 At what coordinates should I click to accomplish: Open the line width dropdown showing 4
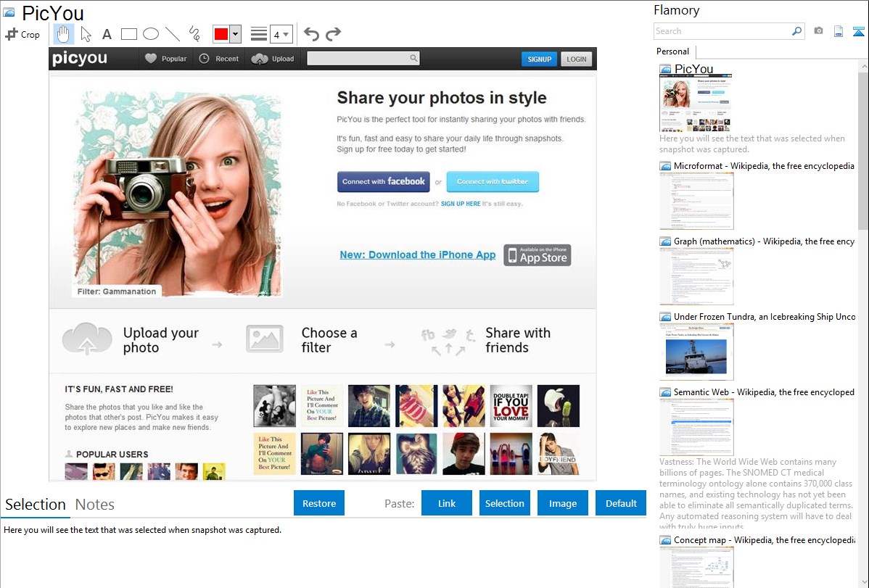(281, 34)
